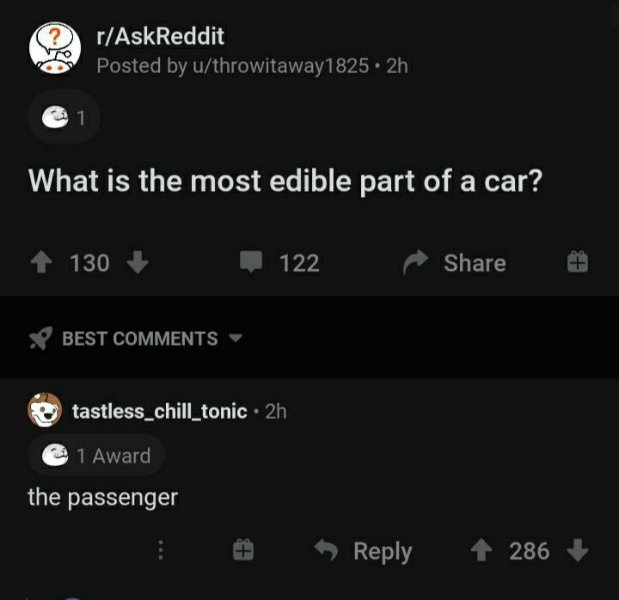Give an award to the passenger comment
This screenshot has width=619, height=600.
[243, 550]
